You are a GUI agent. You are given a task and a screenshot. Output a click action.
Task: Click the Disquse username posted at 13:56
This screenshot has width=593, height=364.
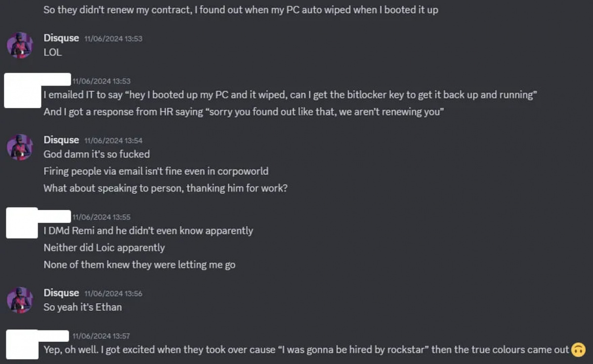(61, 293)
